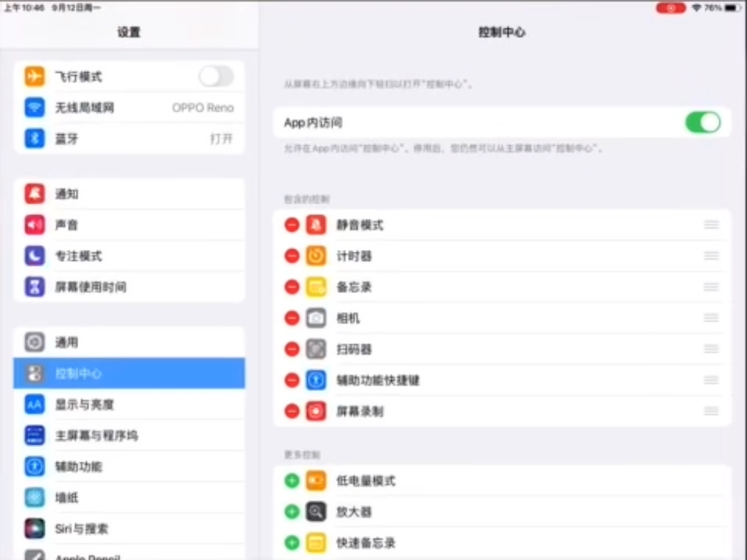The image size is (747, 560).
Task: Click the bell icon for 静音模式
Action: pos(315,225)
